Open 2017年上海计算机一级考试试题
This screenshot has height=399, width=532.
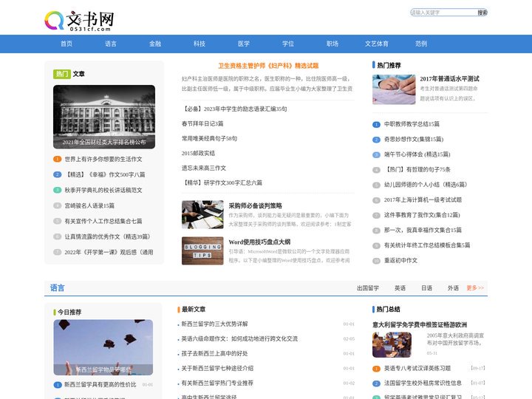tap(423, 199)
